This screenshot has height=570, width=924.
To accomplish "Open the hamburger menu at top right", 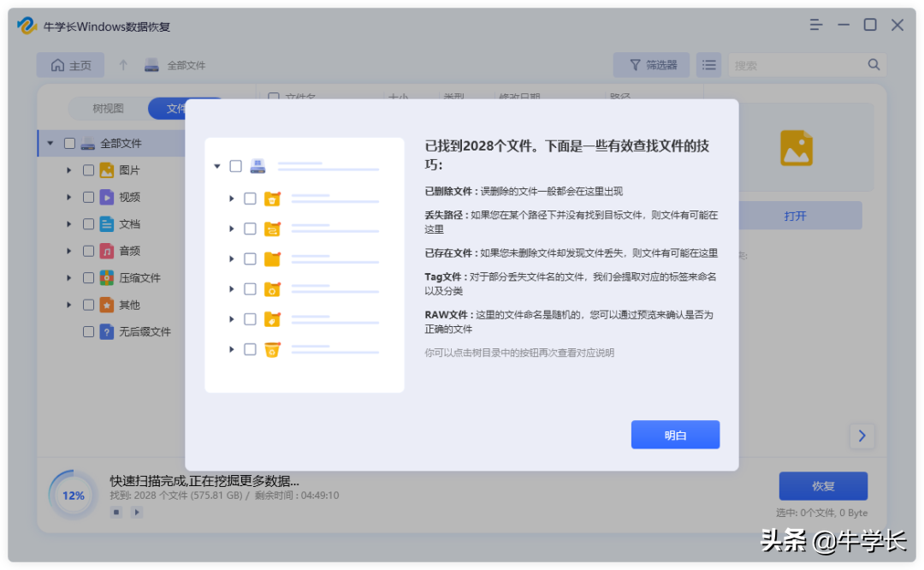I will [x=816, y=26].
